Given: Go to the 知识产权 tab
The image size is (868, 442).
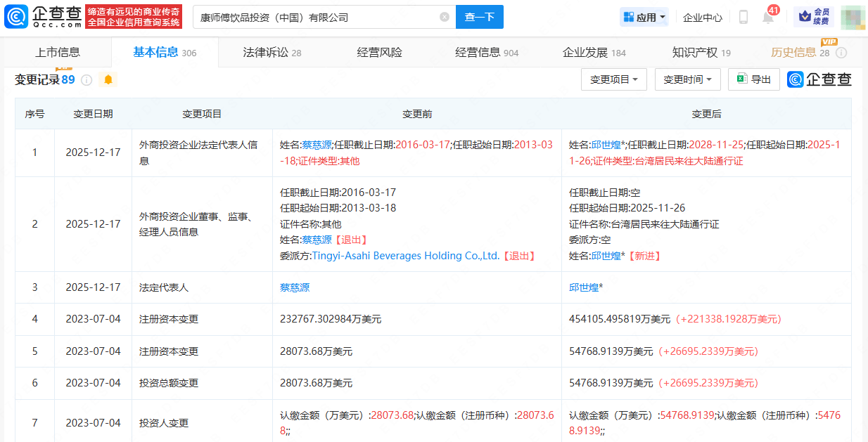Looking at the screenshot, I should click(701, 53).
